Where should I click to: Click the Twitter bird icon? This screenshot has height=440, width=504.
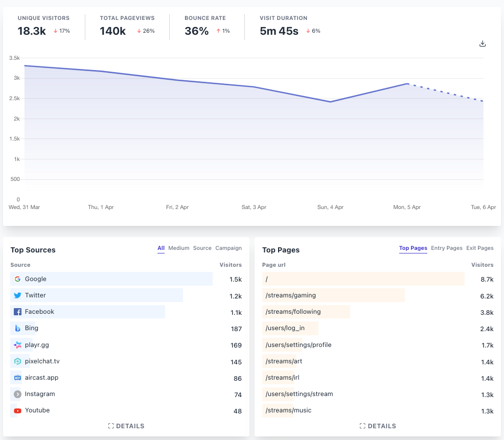coord(18,295)
